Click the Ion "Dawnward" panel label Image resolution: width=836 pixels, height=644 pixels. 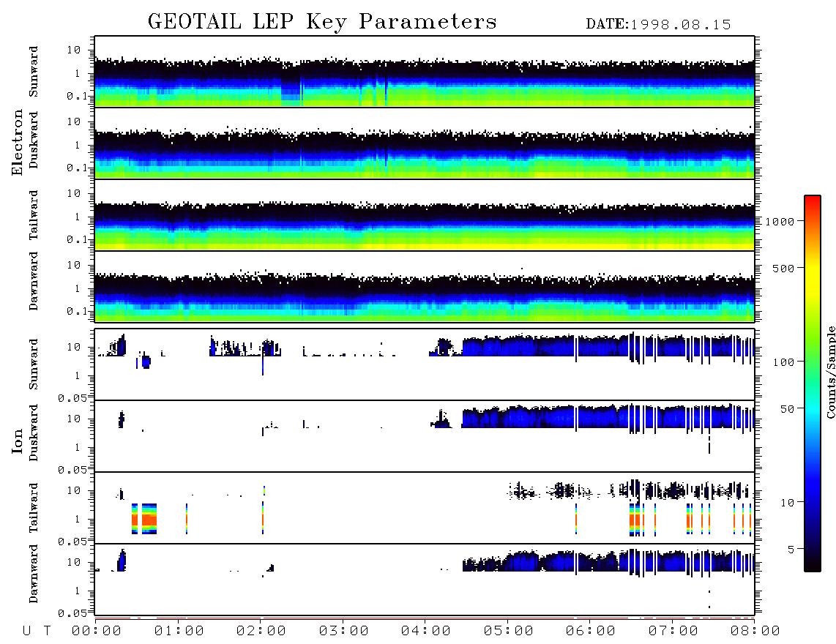point(34,574)
